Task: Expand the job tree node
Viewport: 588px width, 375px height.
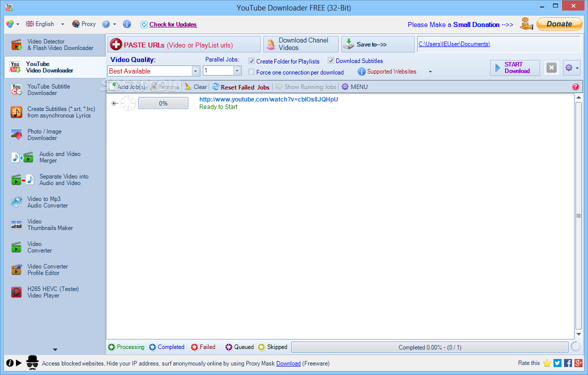Action: pyautogui.click(x=113, y=103)
